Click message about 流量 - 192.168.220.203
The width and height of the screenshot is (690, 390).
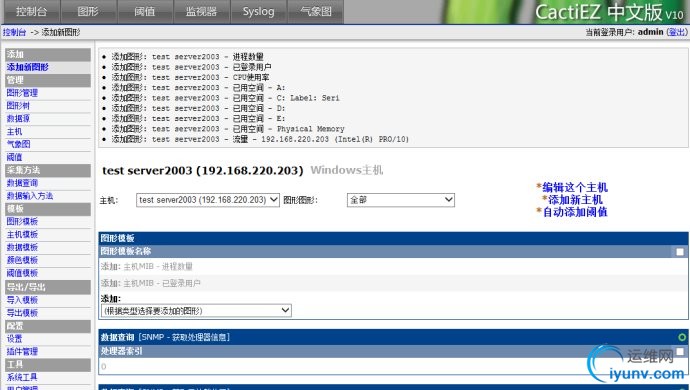pos(260,139)
